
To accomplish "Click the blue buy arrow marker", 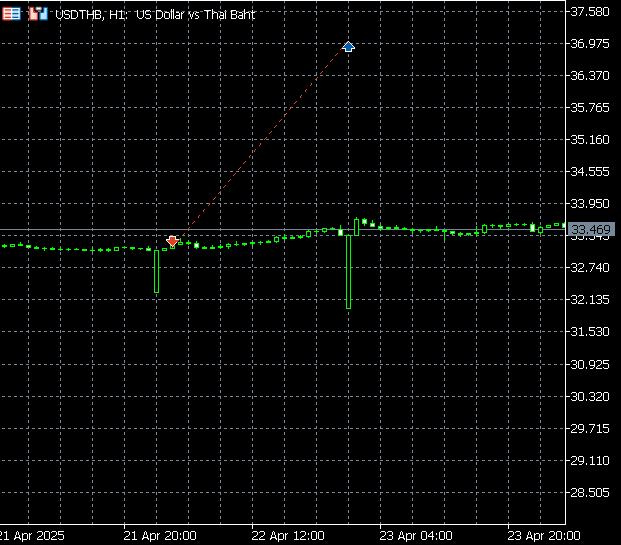I will point(348,47).
